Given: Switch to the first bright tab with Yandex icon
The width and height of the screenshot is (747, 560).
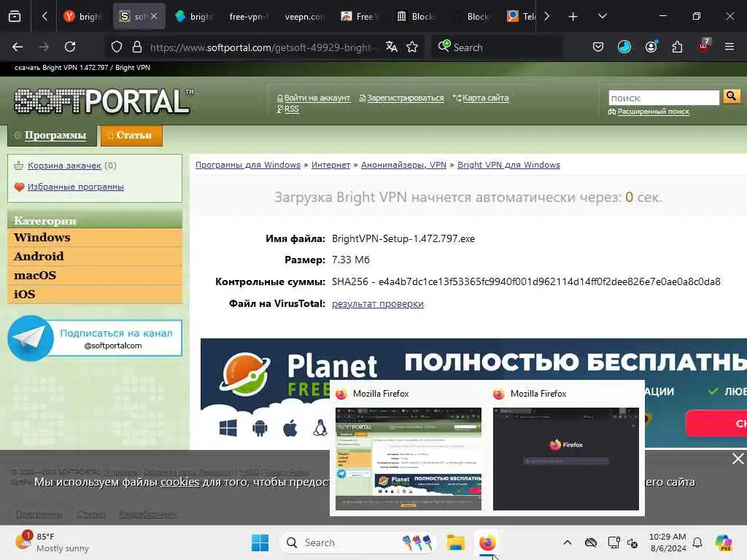Looking at the screenshot, I should 82,17.
